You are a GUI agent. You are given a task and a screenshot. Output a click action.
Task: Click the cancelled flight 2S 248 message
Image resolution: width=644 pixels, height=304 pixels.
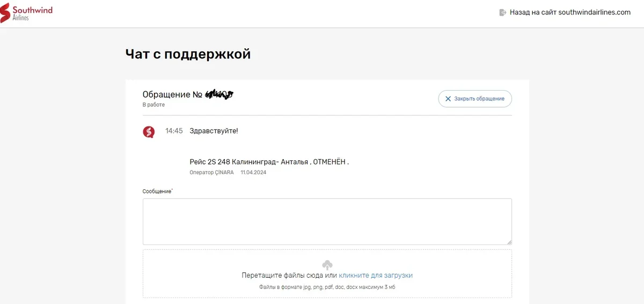[269, 161]
